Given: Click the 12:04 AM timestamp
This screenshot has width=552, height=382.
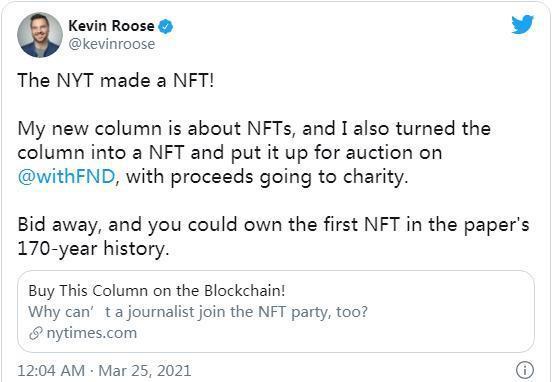Looking at the screenshot, I should (x=51, y=371).
